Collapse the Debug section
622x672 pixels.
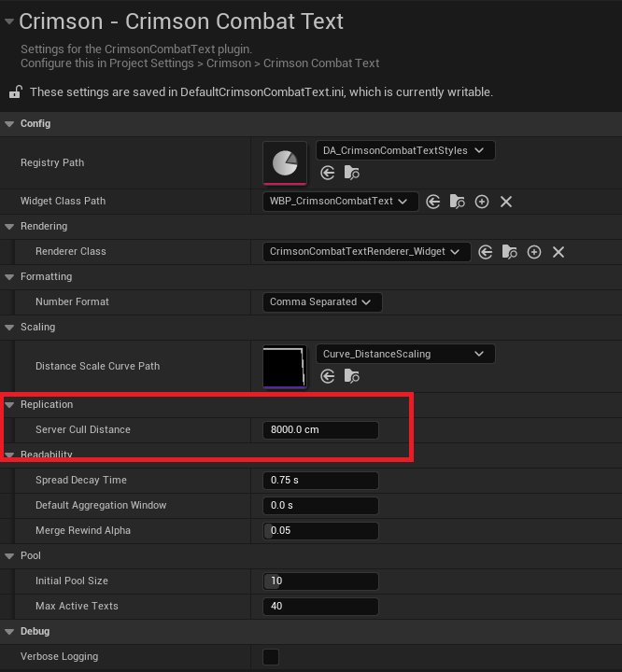(x=9, y=632)
